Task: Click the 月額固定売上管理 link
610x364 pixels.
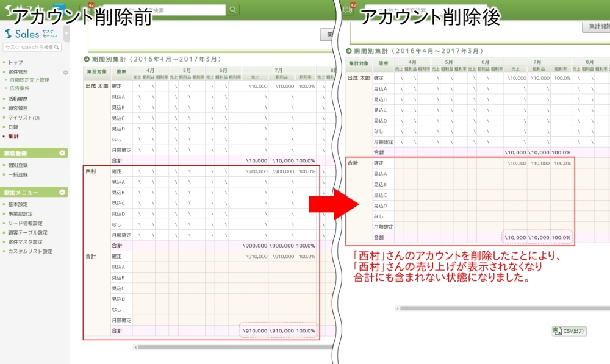Action: [29, 80]
